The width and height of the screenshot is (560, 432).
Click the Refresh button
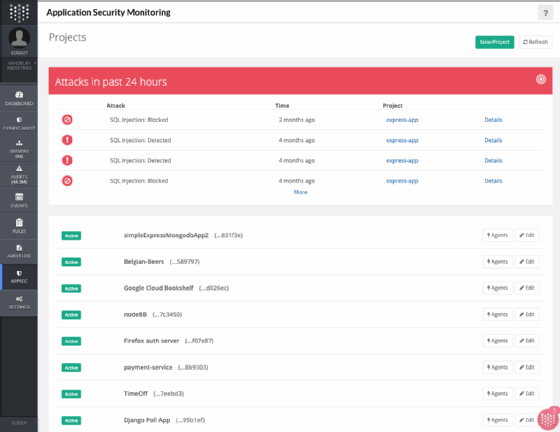coord(535,42)
